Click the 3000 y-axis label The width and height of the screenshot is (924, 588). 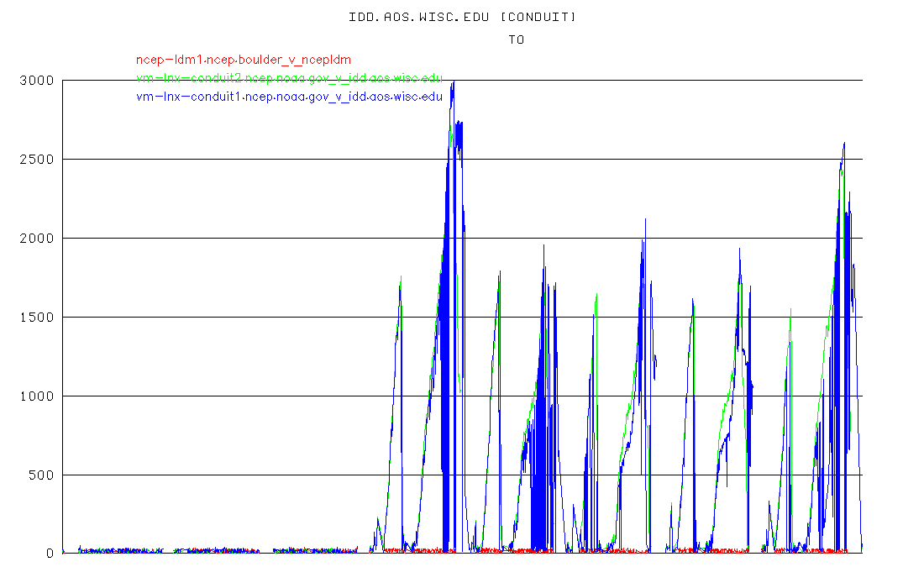tap(36, 80)
